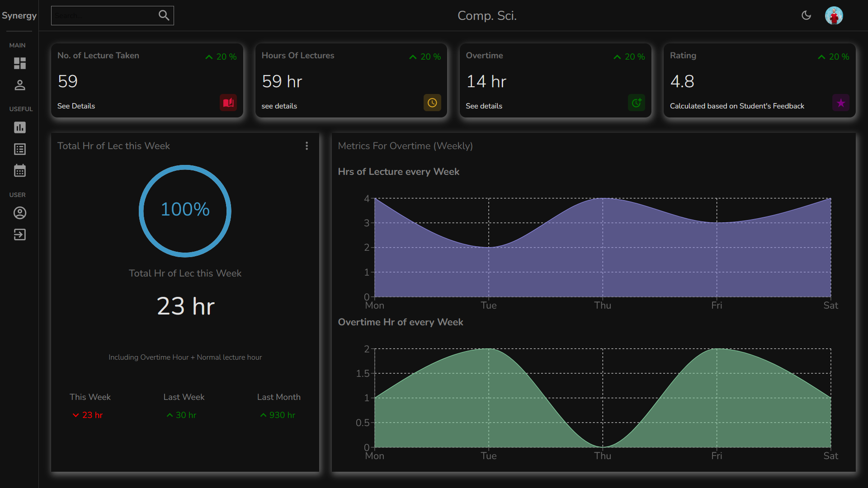
Task: Click the yellow clock icon on hours card
Action: [432, 103]
